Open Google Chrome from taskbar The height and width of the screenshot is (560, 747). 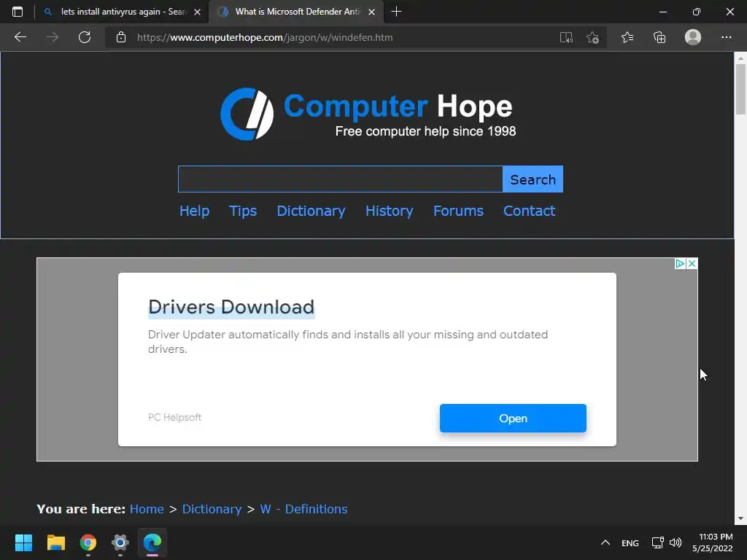(x=88, y=542)
